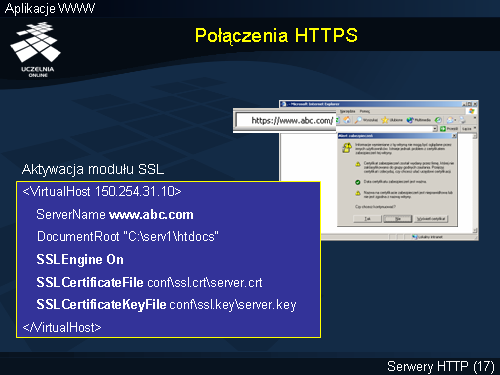
Task: Click the Wyświetl certyfikat button
Action: (x=431, y=219)
